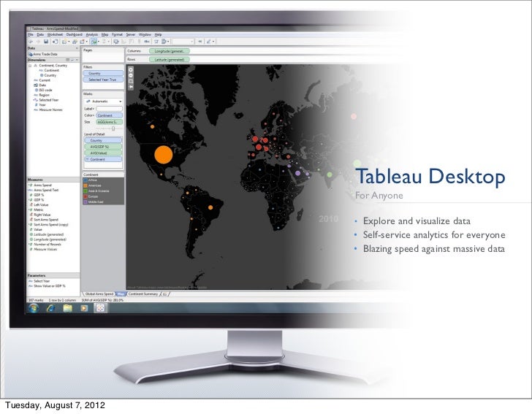Click the map pin reset tool

[131, 87]
